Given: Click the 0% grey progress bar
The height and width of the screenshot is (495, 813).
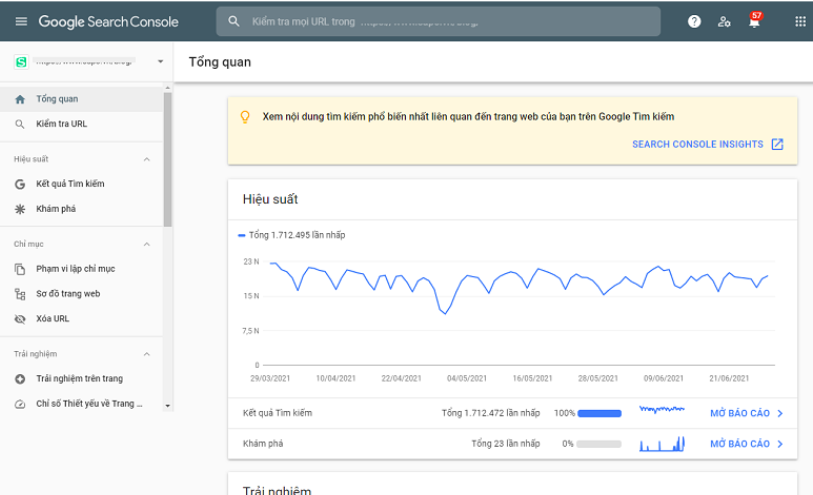Looking at the screenshot, I should [599, 444].
